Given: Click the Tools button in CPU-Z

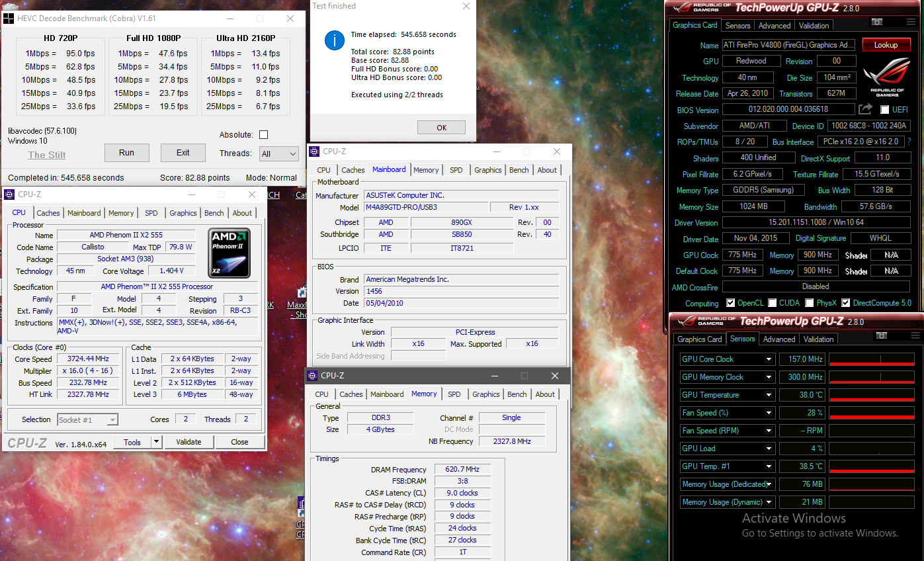Looking at the screenshot, I should pyautogui.click(x=132, y=442).
